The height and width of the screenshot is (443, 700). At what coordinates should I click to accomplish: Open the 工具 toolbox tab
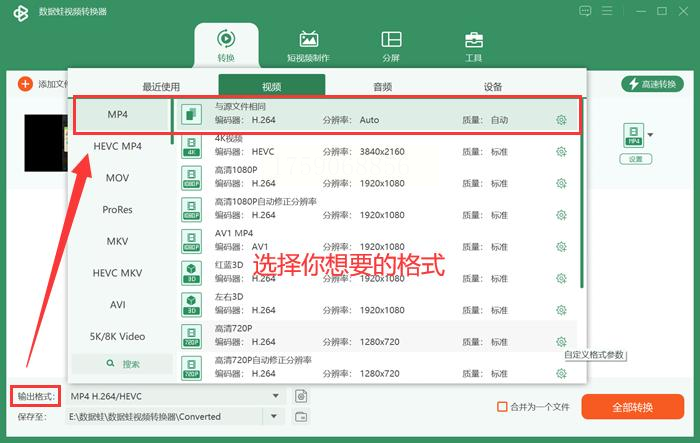(x=474, y=46)
